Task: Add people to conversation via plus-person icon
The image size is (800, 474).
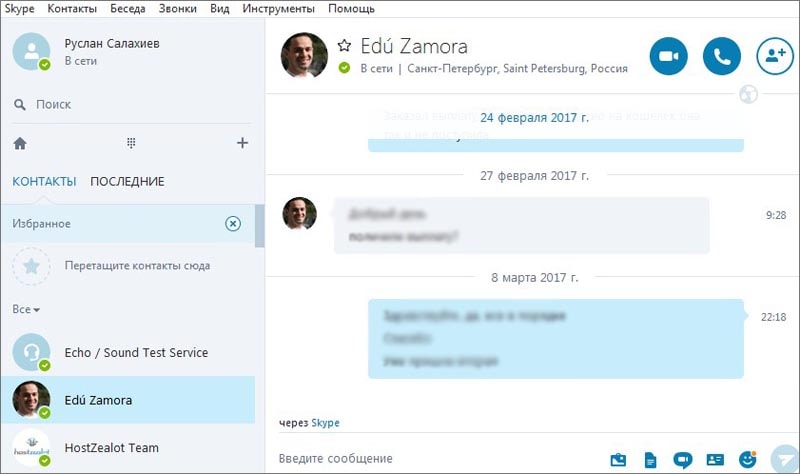Action: 775,56
